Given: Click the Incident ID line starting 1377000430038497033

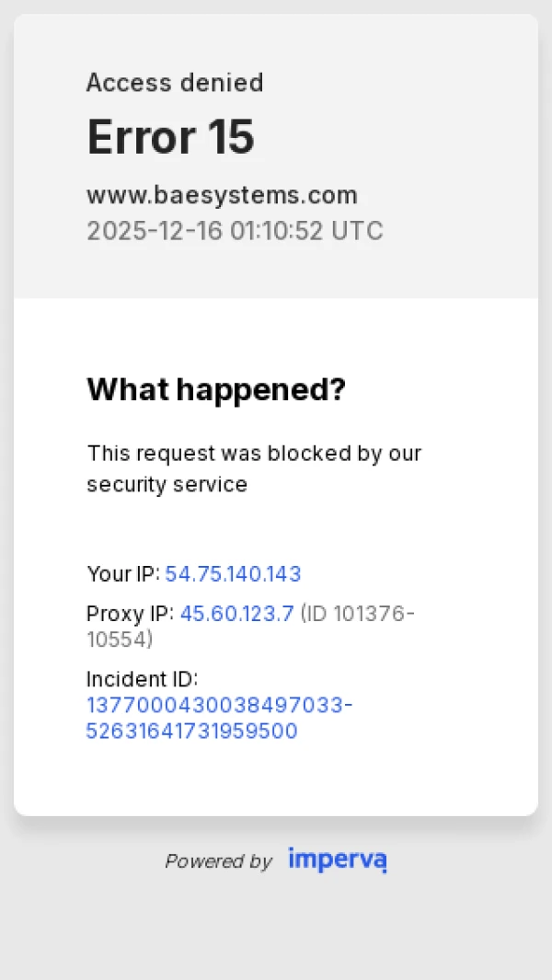Looking at the screenshot, I should click(x=219, y=706).
